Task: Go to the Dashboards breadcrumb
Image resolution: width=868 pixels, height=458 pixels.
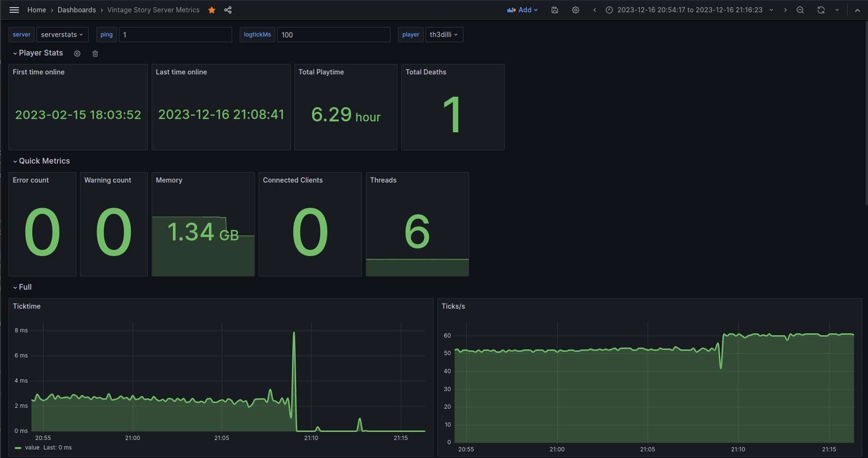Action: coord(77,10)
